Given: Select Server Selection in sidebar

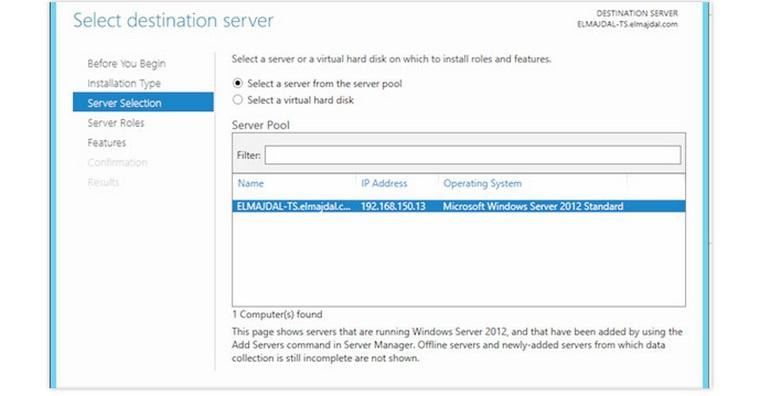Looking at the screenshot, I should click(143, 102).
